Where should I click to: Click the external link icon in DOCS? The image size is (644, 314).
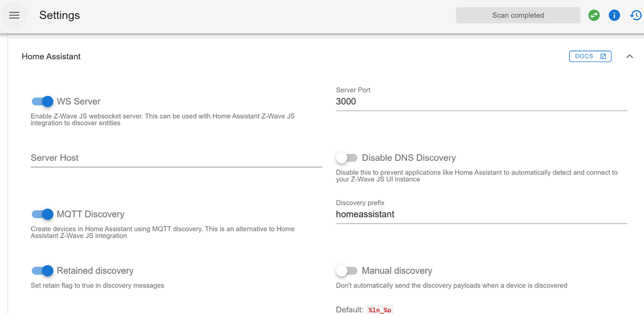coord(603,57)
